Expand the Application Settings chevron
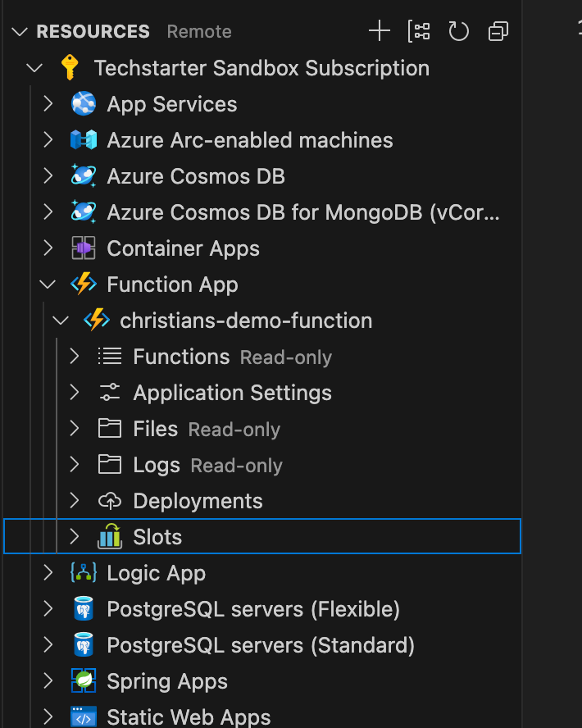Viewport: 582px width, 728px height. click(75, 393)
